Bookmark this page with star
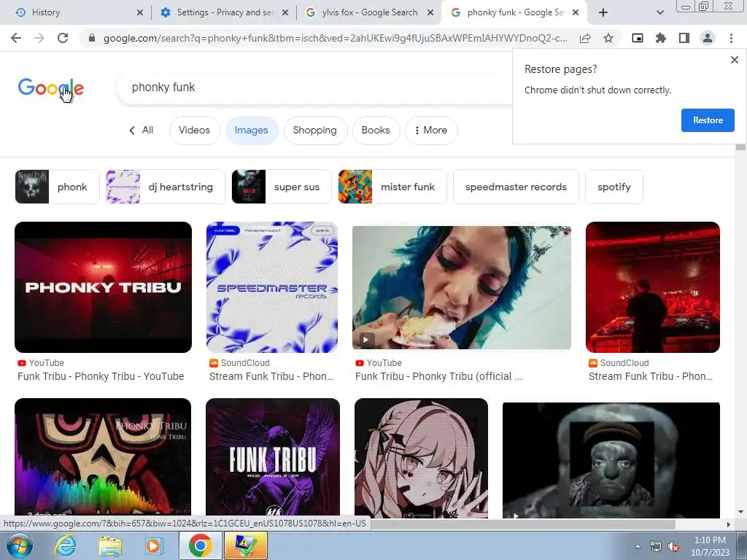Viewport: 747px width, 560px height. coord(608,38)
